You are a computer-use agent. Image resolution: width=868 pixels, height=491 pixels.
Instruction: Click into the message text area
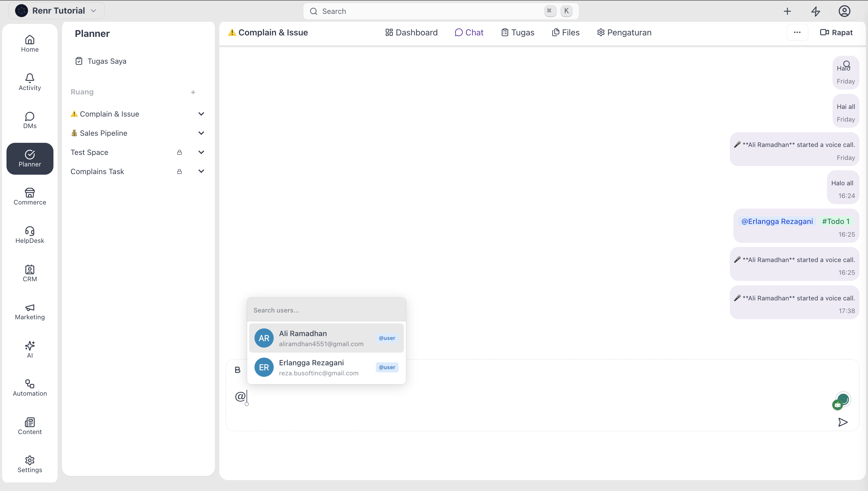click(x=530, y=397)
